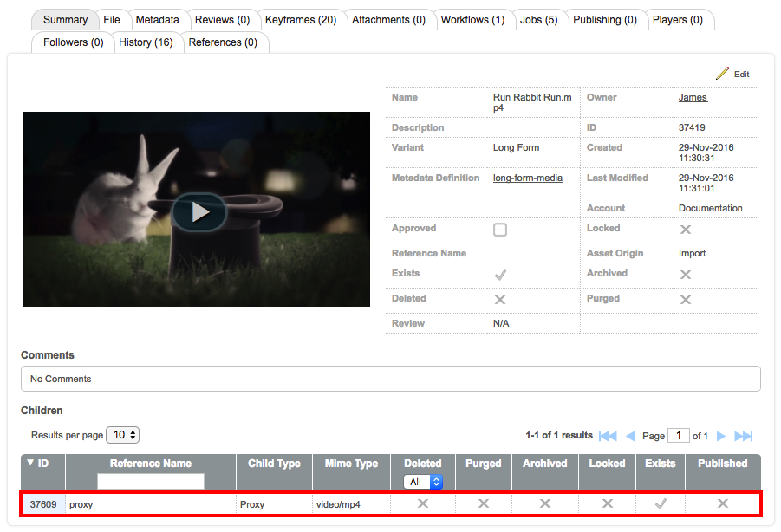
Task: Expand the results per page stepper
Action: click(x=133, y=435)
